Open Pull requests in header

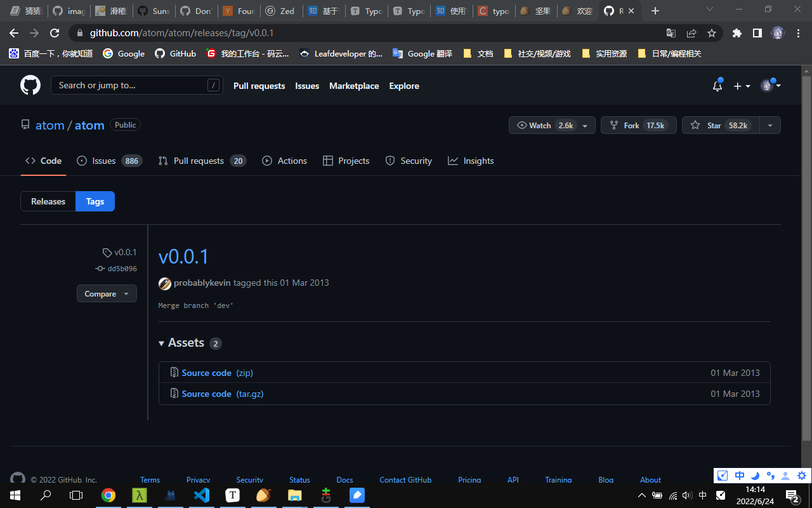(259, 86)
